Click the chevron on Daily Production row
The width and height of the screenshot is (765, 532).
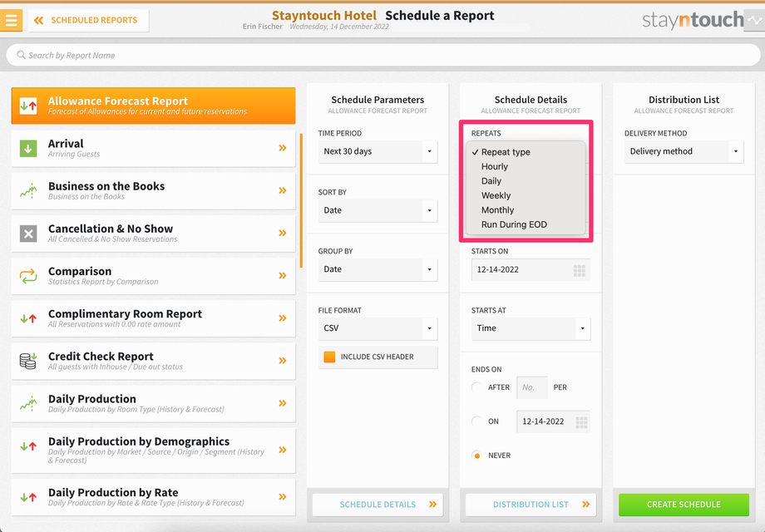point(283,403)
